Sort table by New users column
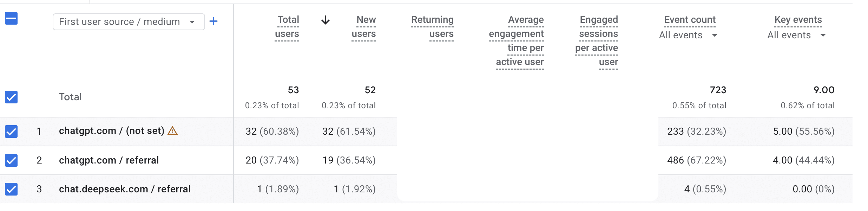This screenshot has height=211, width=868. coord(364,27)
